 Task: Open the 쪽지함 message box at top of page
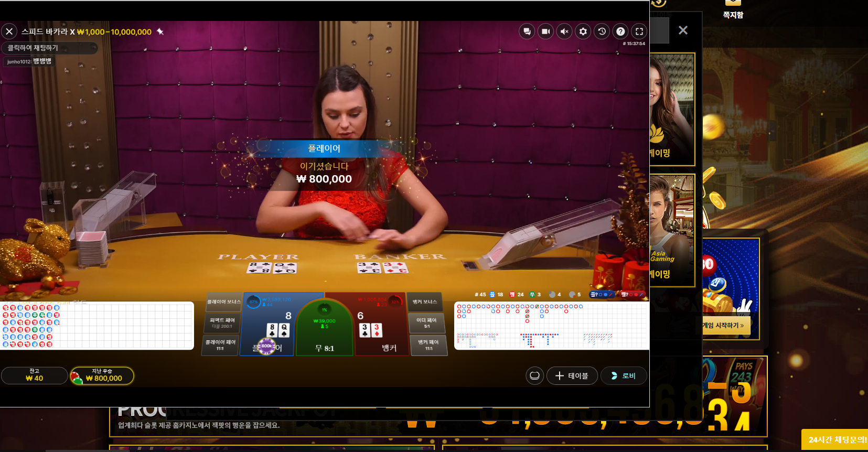pyautogui.click(x=733, y=9)
